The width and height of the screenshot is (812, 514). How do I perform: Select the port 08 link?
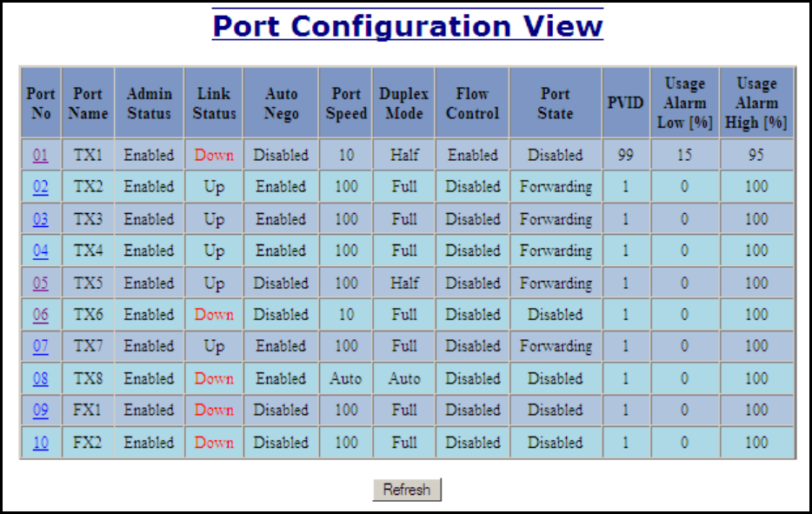41,378
